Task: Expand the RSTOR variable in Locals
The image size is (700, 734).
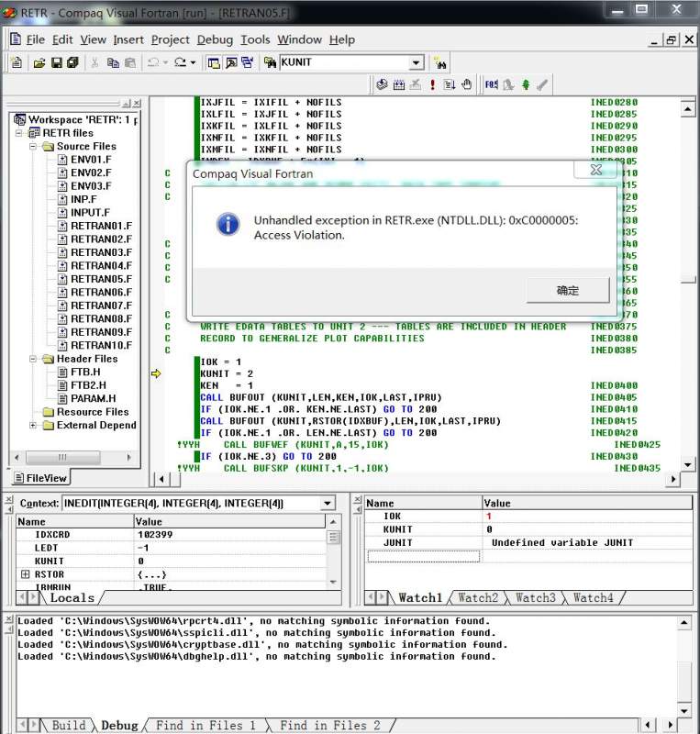Action: click(25, 574)
